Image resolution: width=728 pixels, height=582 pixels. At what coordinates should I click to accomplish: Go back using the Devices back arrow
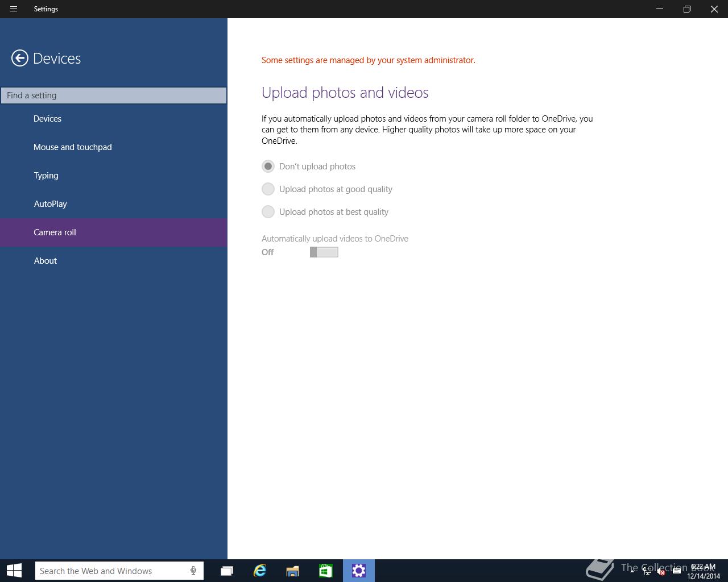[x=20, y=58]
